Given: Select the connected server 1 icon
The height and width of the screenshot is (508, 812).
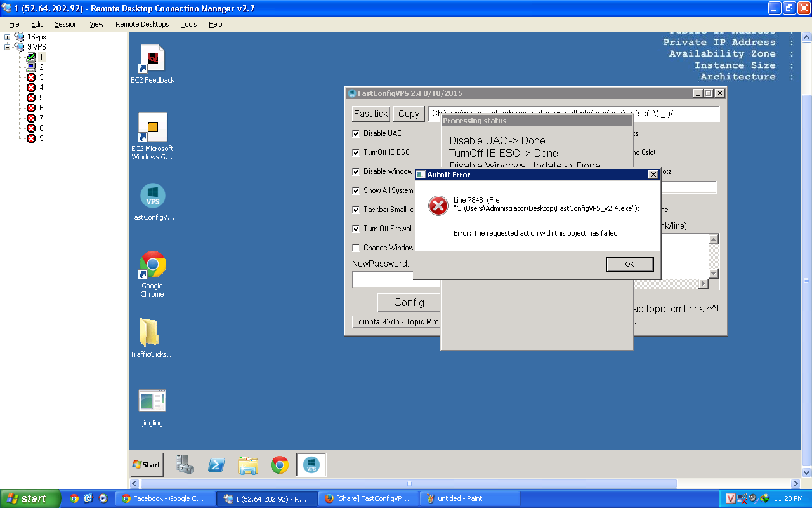Looking at the screenshot, I should [x=31, y=57].
